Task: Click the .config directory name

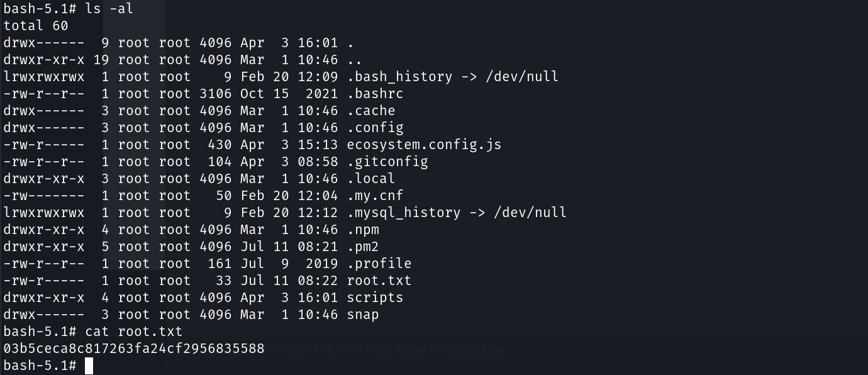Action: tap(375, 128)
